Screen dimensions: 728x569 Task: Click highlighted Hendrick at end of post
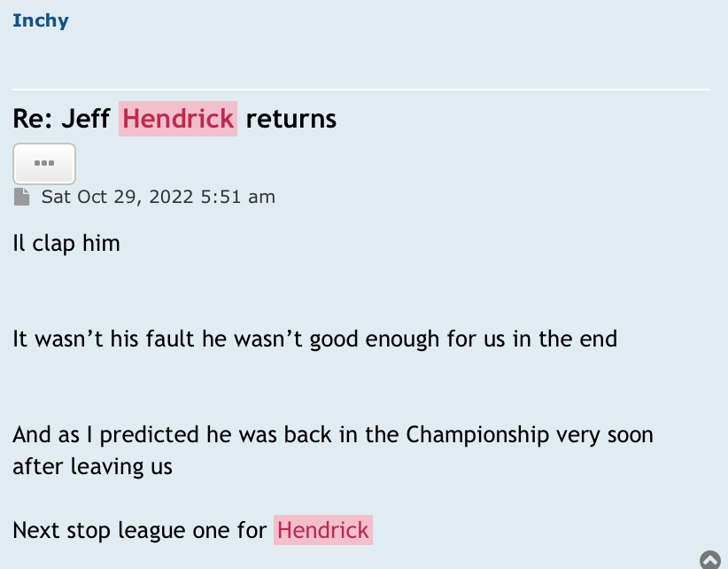[x=323, y=531]
